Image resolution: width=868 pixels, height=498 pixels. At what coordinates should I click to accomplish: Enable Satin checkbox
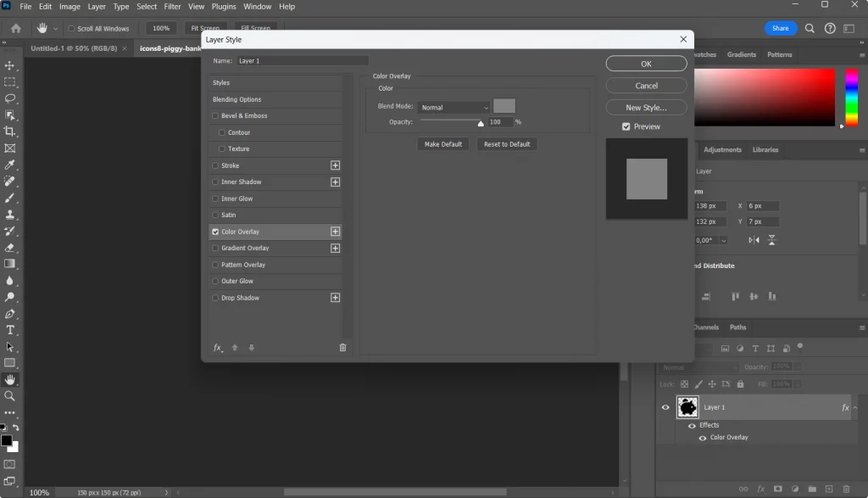[x=215, y=215]
